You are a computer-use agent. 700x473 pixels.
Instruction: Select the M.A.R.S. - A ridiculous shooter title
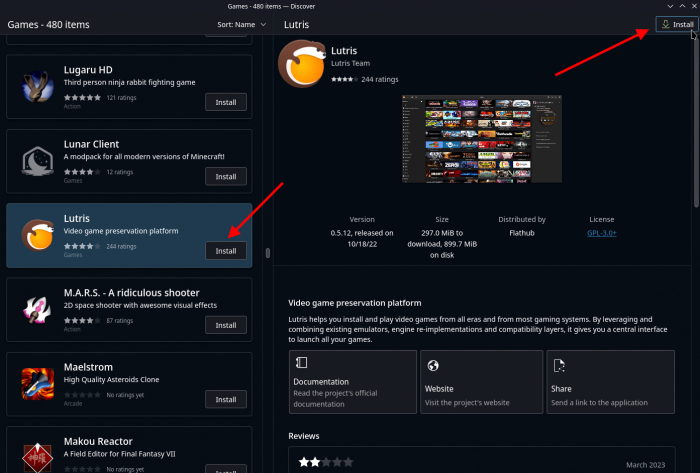pos(131,293)
